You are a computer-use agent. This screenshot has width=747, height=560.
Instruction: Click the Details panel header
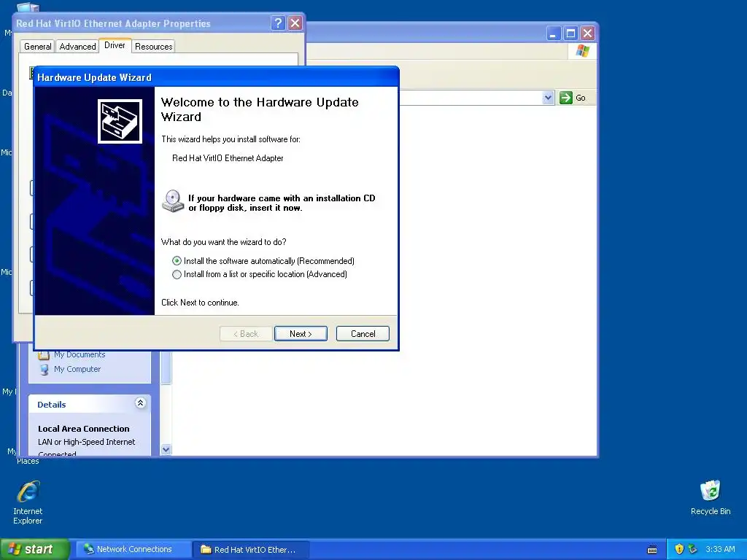point(90,404)
